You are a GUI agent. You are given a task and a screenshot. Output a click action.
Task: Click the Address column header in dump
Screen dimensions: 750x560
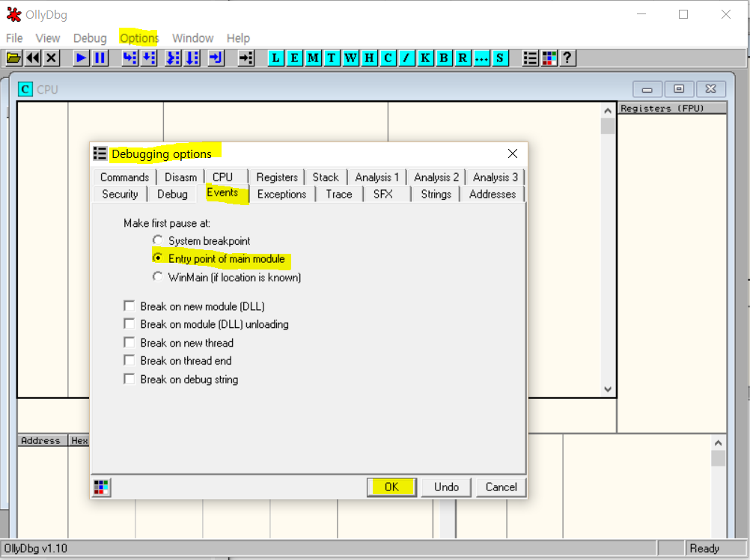(x=43, y=440)
